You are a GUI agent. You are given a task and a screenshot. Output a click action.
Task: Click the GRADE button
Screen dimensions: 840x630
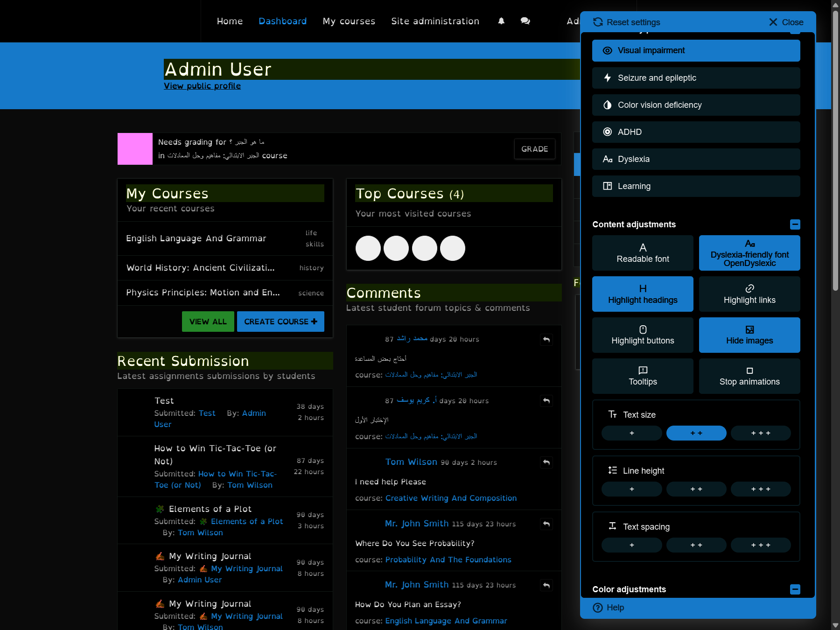coord(534,149)
